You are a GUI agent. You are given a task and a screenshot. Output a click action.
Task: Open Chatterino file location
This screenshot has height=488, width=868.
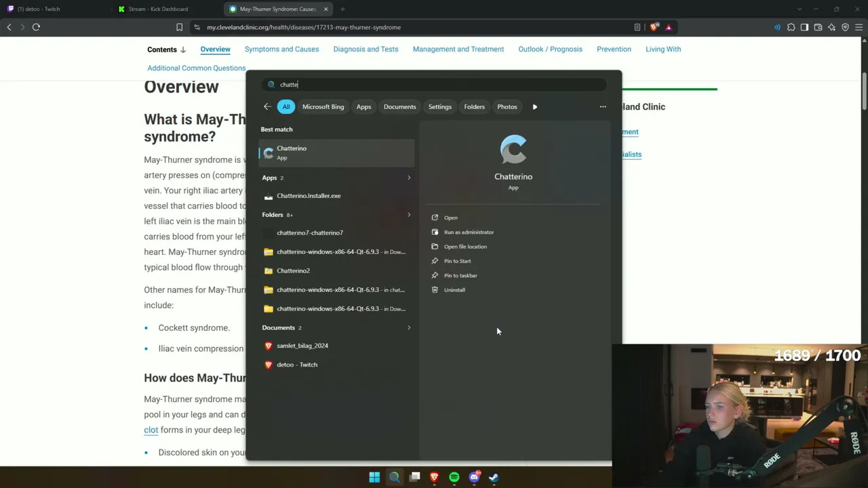[x=465, y=247]
